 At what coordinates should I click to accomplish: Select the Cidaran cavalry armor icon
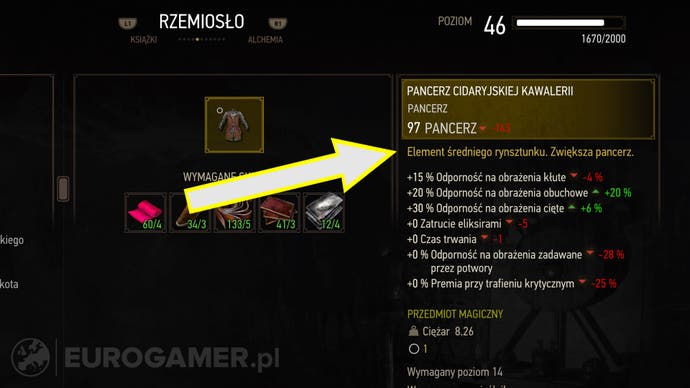tap(234, 125)
